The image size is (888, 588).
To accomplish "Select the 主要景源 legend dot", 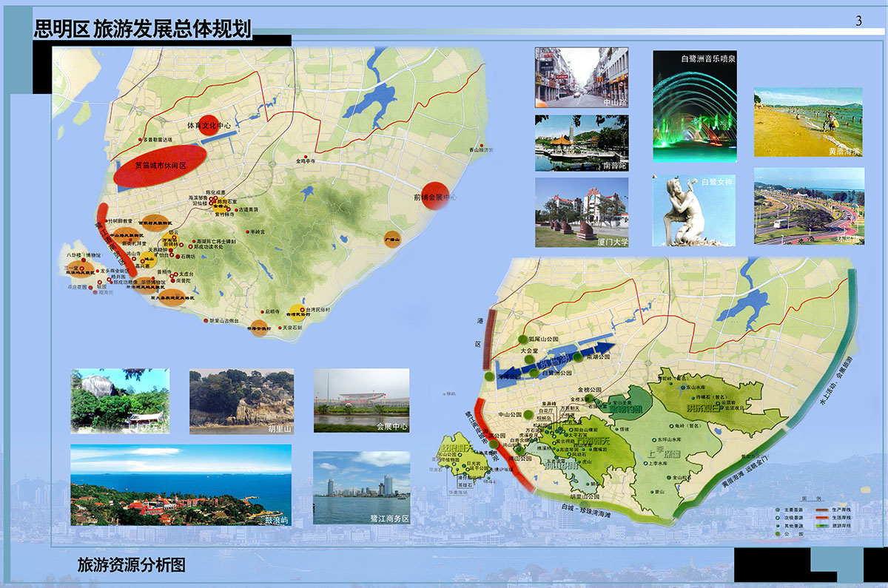I will point(778,510).
